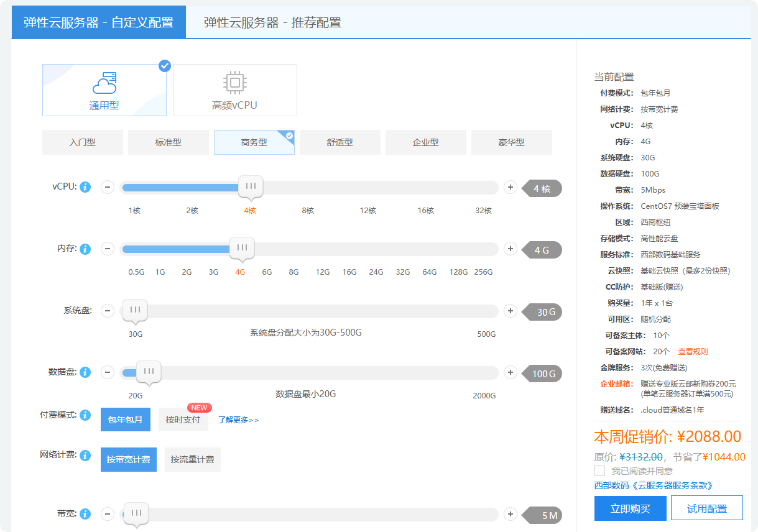
Task: Select the 标准型 preset
Action: click(169, 142)
